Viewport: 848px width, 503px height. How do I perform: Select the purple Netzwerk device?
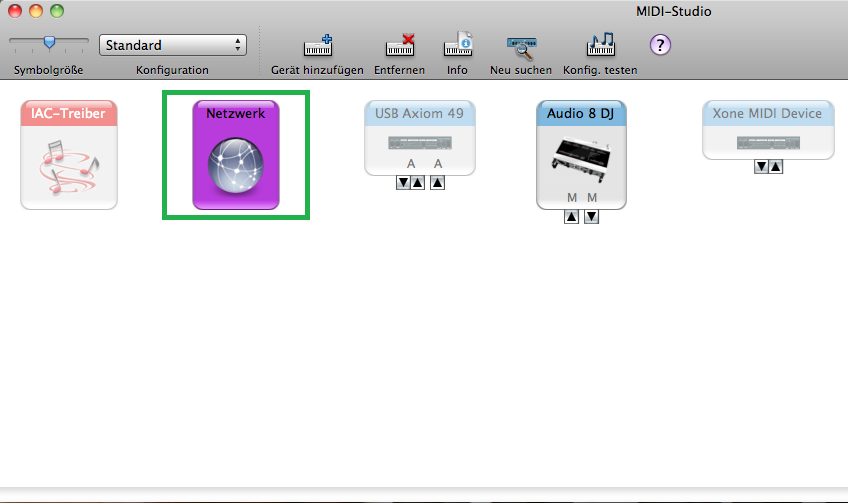(236, 155)
